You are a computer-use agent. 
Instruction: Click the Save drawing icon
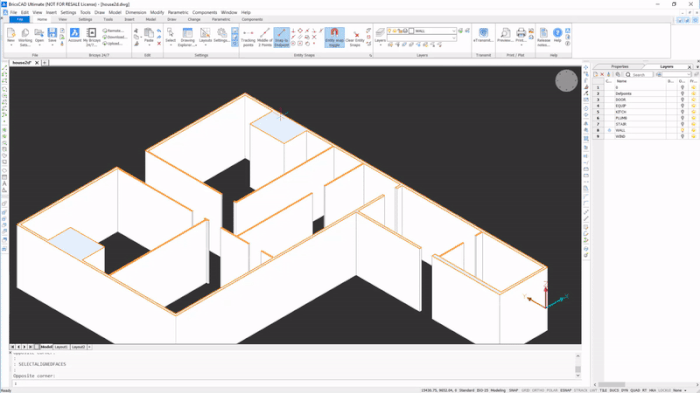click(52, 35)
